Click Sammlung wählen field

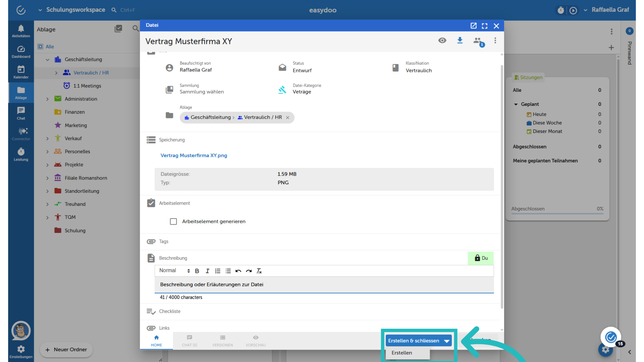click(x=202, y=92)
